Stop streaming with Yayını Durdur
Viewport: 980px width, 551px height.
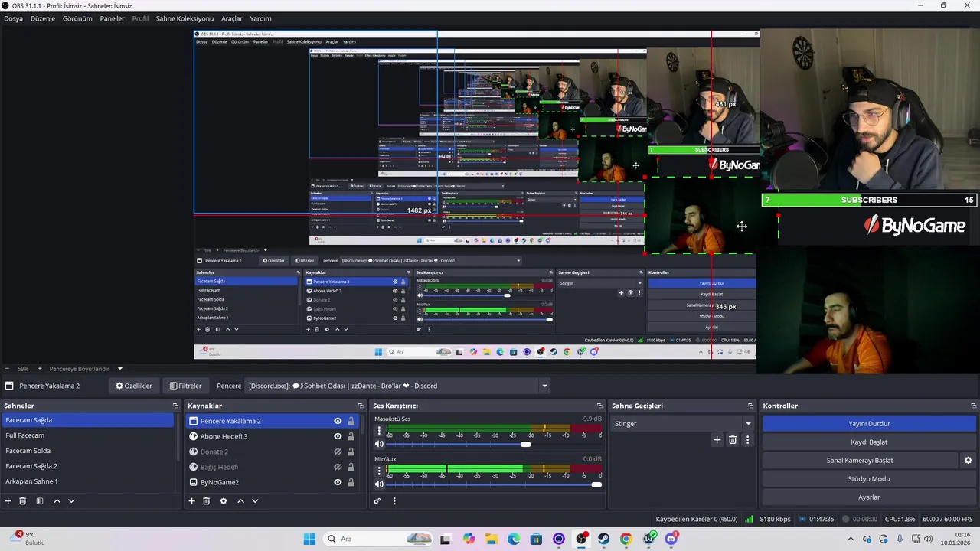[869, 423]
